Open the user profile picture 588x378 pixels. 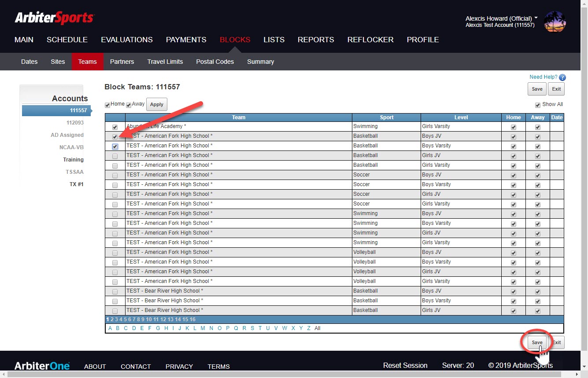pyautogui.click(x=555, y=22)
